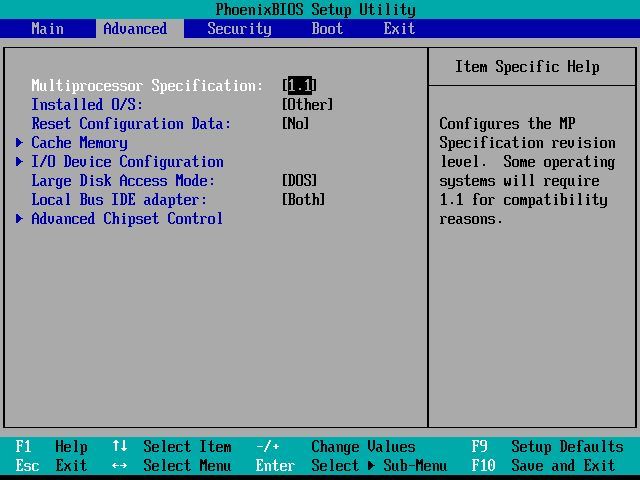Click the F9 Setup Defaults shortcut
Image resolution: width=640 pixels, height=480 pixels.
tap(547, 447)
